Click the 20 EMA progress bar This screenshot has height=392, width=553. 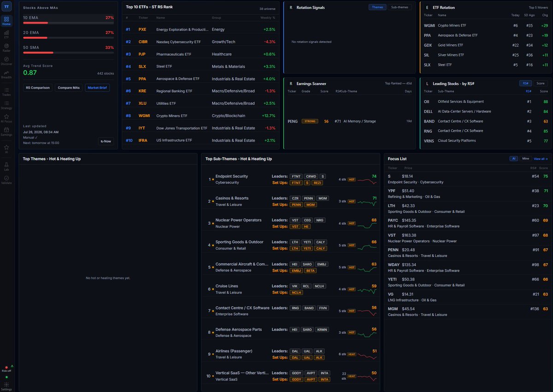pos(69,38)
